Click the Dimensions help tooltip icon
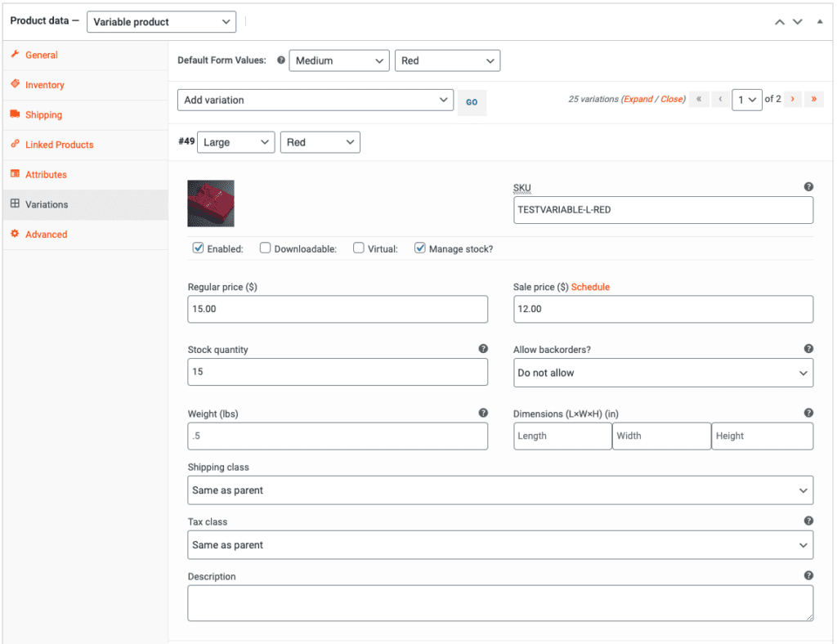This screenshot has height=644, width=837. 808,414
